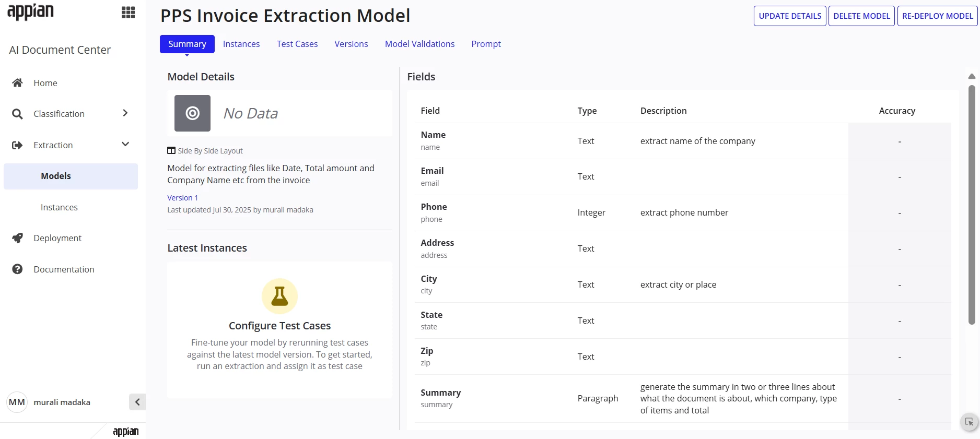Screen dimensions: 980x439
Task: Click the PPS Invoice Extraction Model title
Action: click(285, 16)
